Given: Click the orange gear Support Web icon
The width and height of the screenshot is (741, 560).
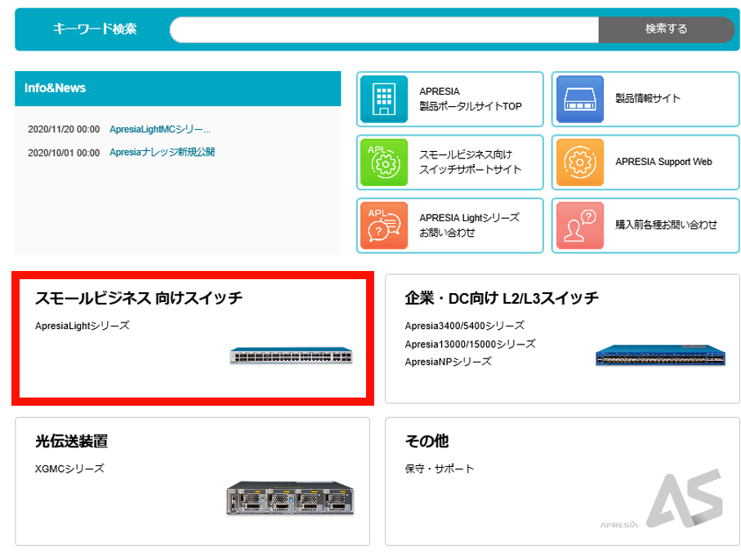Looking at the screenshot, I should click(580, 162).
